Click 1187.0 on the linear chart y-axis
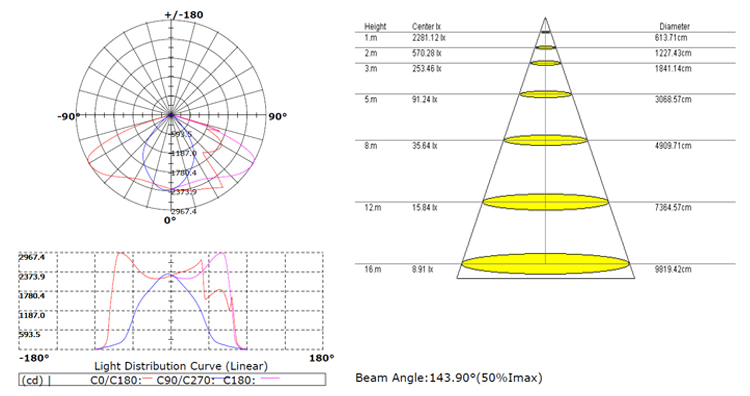 32,315
